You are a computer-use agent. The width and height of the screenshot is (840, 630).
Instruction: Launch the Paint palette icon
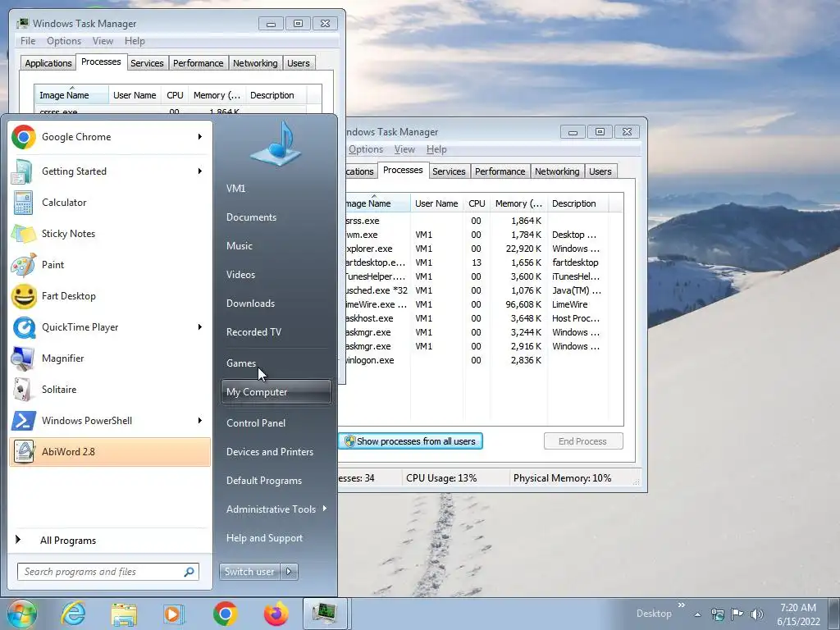23,265
